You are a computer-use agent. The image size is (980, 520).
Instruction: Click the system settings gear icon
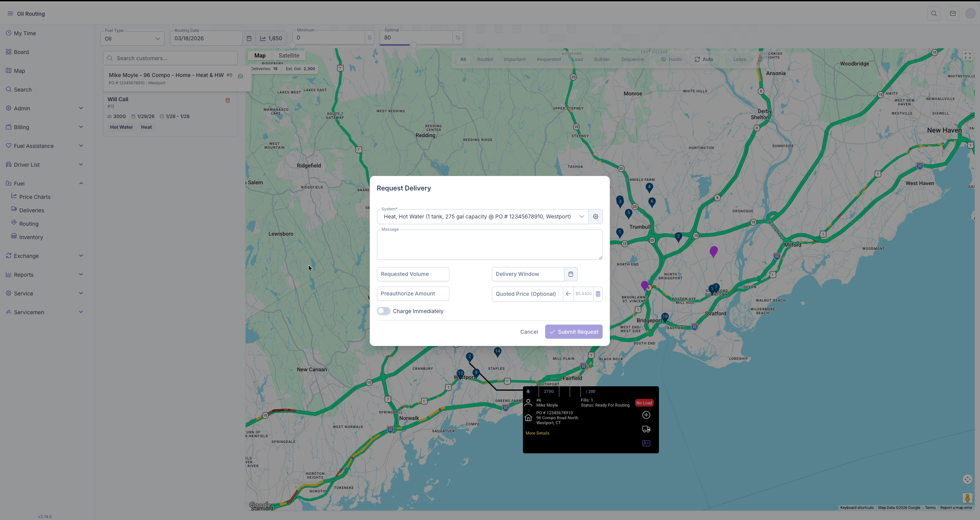[595, 217]
